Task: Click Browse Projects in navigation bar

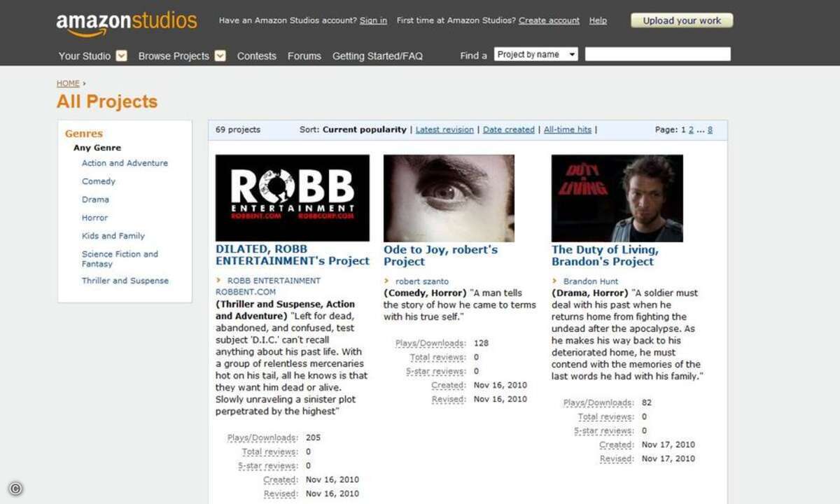Action: 174,56
